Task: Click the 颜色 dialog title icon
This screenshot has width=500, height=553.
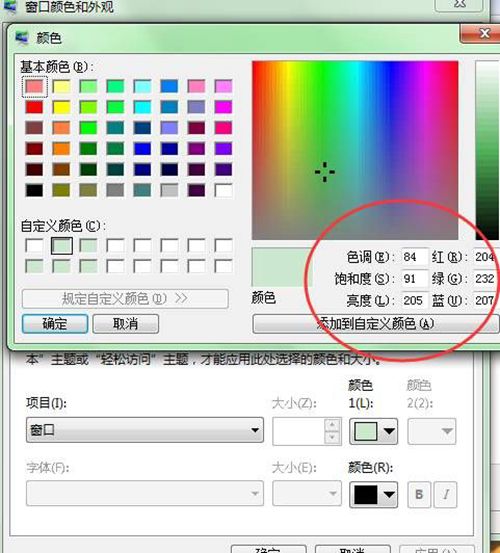Action: pyautogui.click(x=22, y=37)
